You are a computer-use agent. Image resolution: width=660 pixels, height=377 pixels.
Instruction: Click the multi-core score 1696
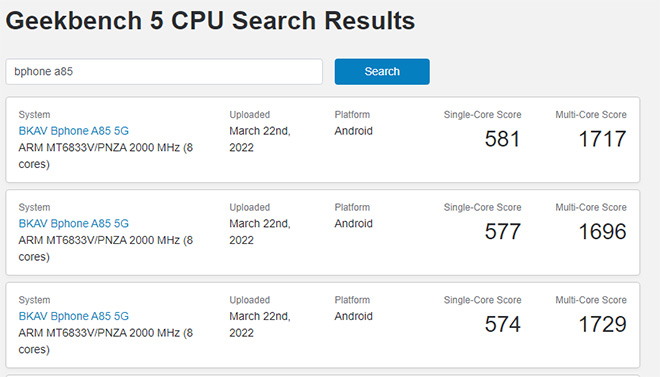pos(602,231)
